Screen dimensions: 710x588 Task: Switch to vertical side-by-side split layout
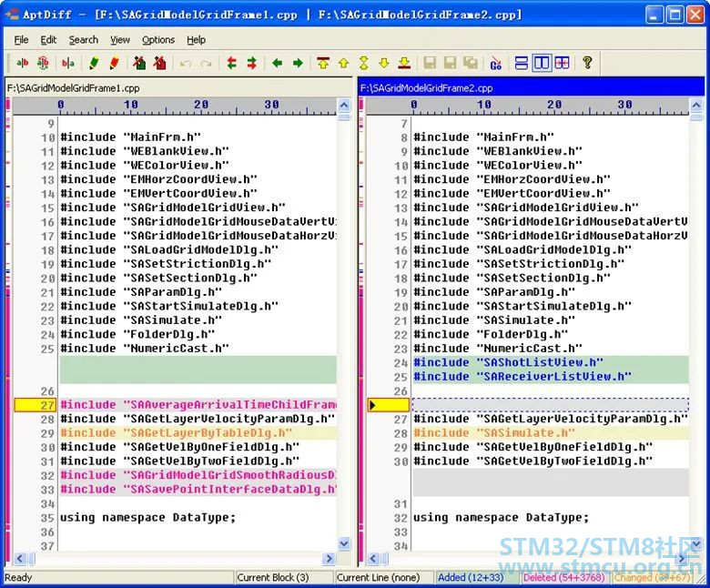pyautogui.click(x=542, y=63)
